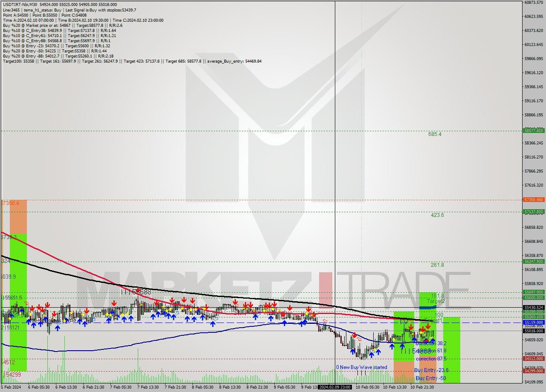Click the Target100: 55358 summary line
Screen dimensions: 546x392
pos(132,61)
